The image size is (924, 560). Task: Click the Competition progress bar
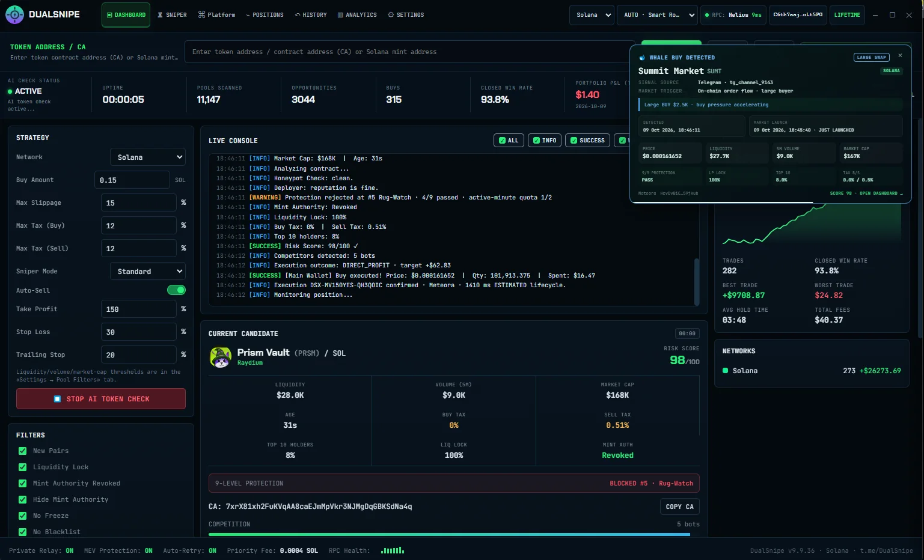(x=454, y=534)
